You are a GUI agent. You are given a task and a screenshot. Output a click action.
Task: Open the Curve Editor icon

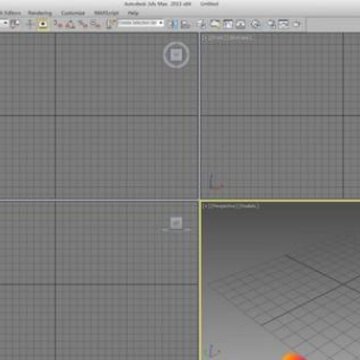click(x=228, y=24)
